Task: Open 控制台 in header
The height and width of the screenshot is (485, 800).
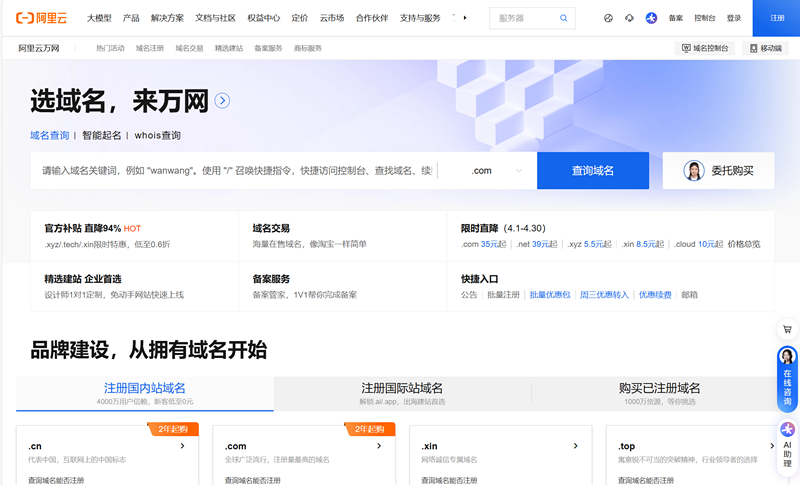Action: tap(705, 18)
